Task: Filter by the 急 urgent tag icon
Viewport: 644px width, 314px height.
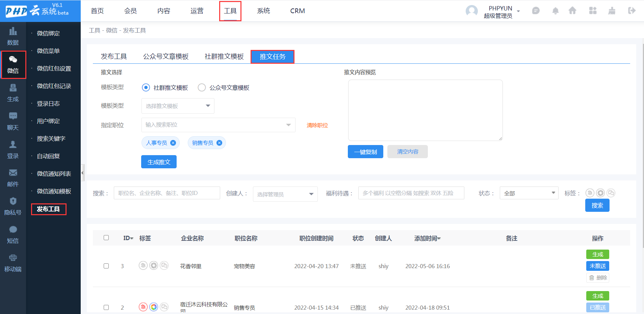Action: (590, 193)
